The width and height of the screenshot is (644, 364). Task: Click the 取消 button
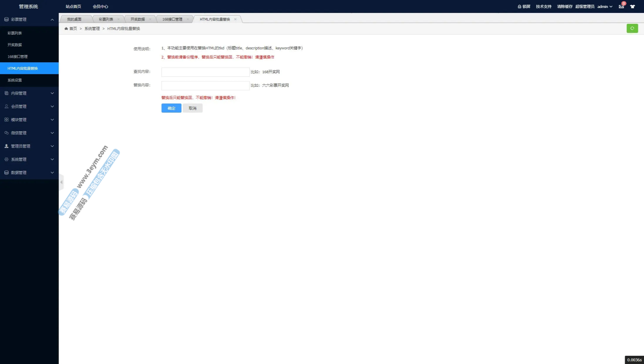[192, 108]
